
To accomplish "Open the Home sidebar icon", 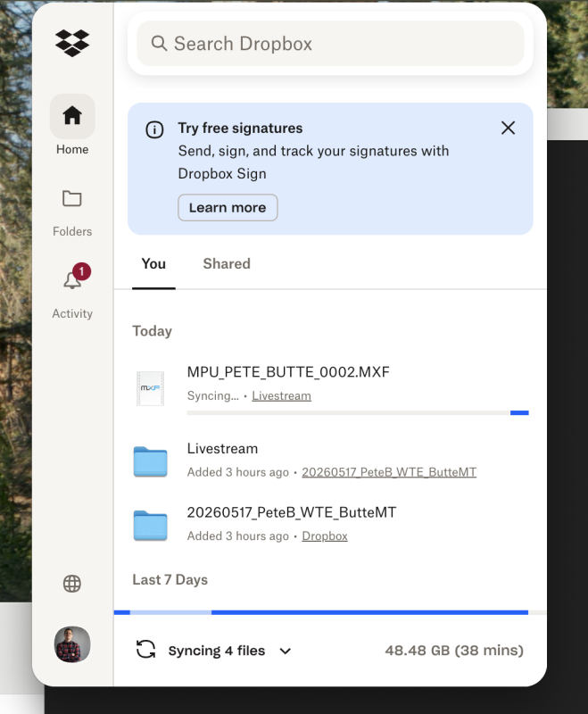I will point(72,116).
